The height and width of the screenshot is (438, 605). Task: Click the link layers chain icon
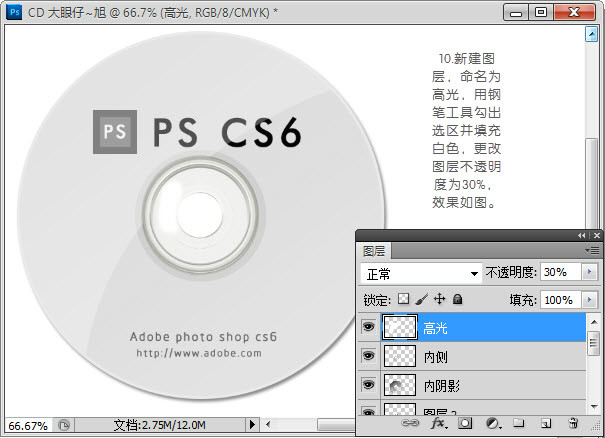[411, 424]
